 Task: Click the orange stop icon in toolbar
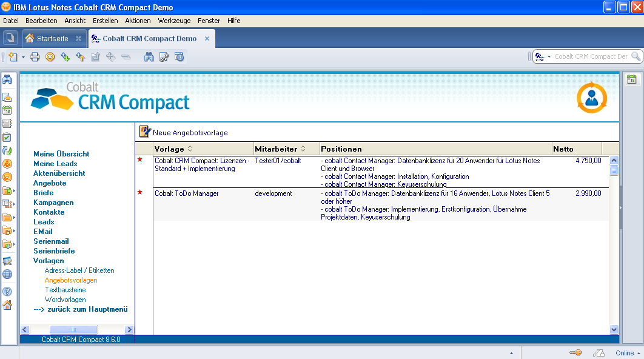[x=50, y=57]
